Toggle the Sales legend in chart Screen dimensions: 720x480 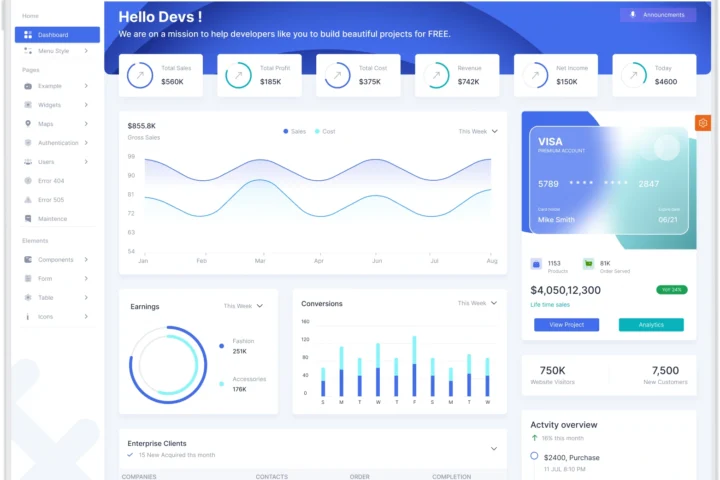pos(295,131)
